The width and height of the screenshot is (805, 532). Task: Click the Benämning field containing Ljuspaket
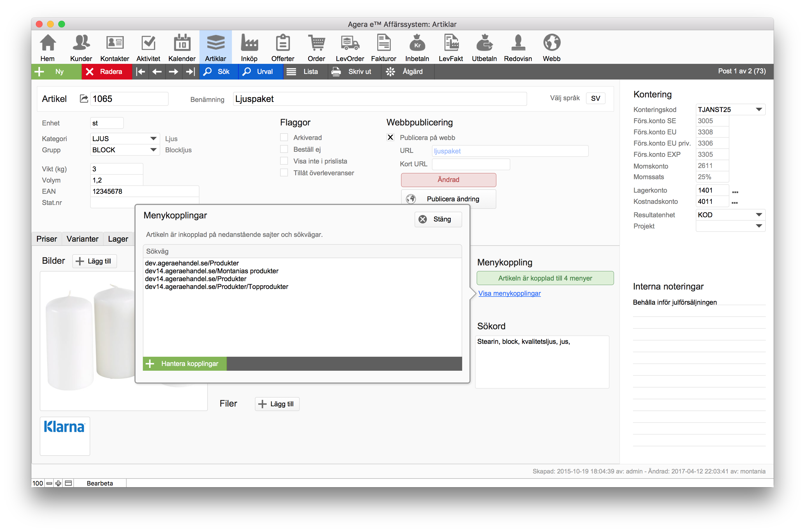tap(380, 99)
